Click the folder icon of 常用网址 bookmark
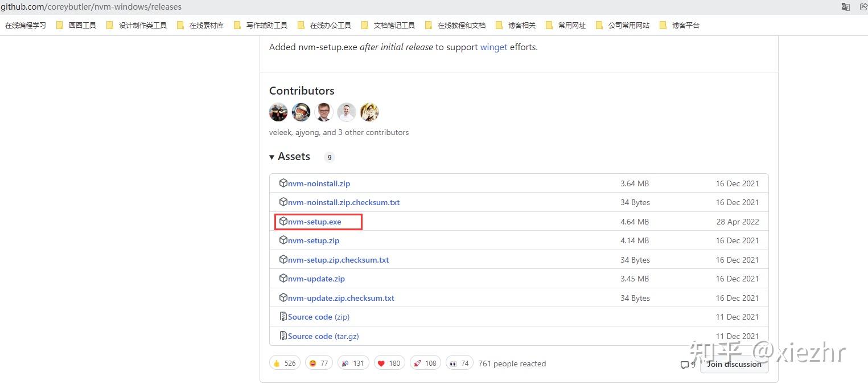Image resolution: width=868 pixels, height=388 pixels. pyautogui.click(x=549, y=24)
